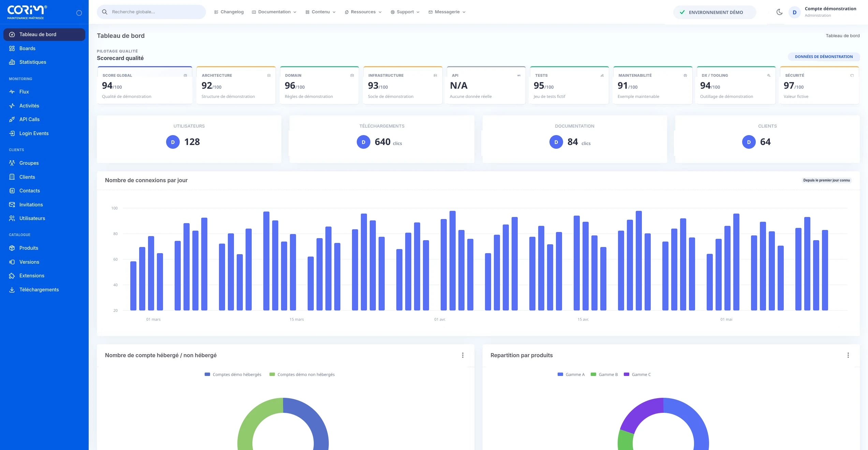
Task: Open options menu for hébergé / non hébergé chart
Action: [x=463, y=355]
